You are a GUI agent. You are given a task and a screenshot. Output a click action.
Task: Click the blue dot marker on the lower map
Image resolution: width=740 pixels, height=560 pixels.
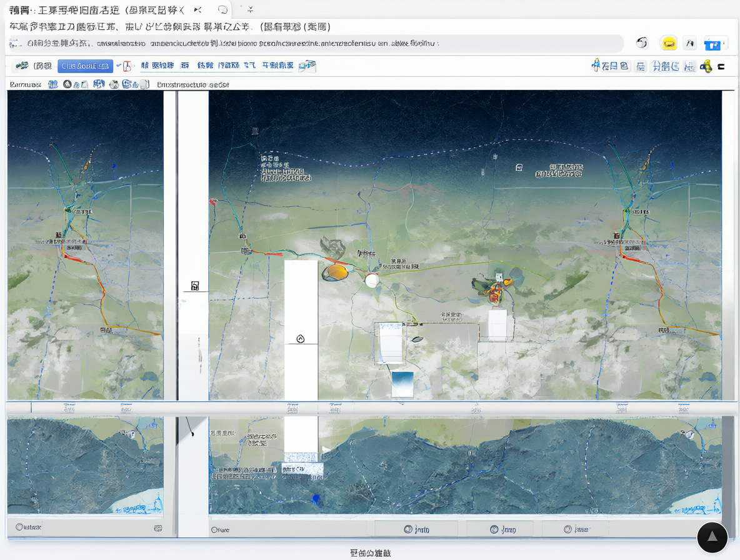316,499
